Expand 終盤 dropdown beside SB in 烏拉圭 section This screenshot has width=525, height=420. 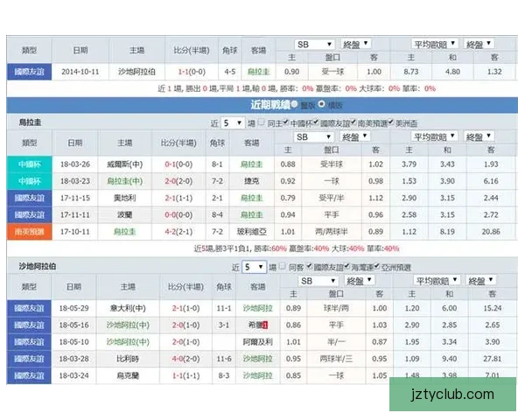tap(355, 136)
